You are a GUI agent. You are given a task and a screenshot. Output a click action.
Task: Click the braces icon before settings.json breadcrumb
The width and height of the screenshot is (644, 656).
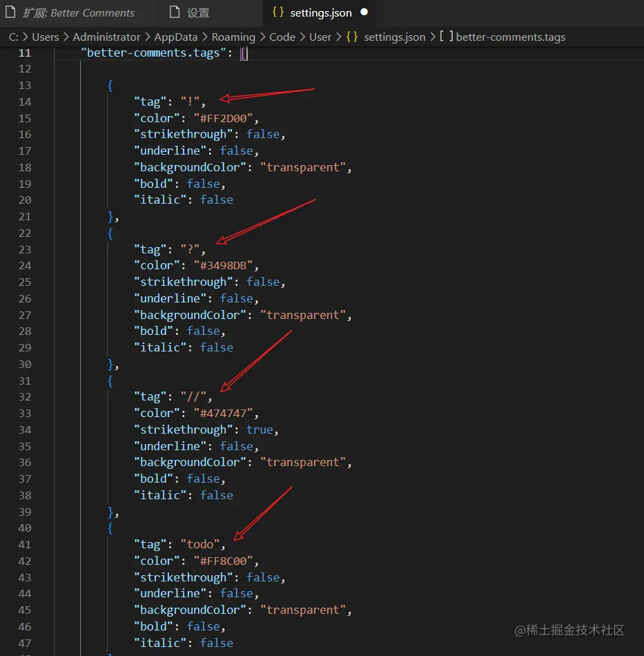coord(352,37)
